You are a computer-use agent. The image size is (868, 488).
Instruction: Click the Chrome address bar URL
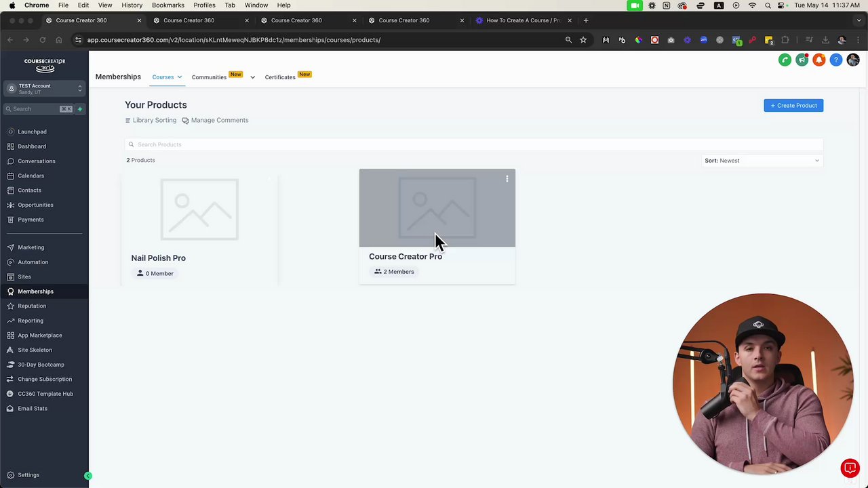tap(234, 40)
